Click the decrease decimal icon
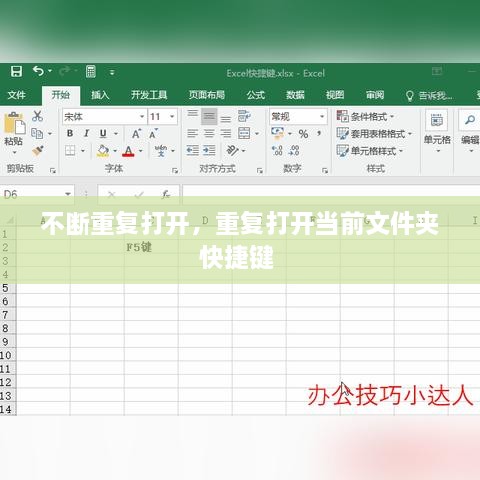Image resolution: width=480 pixels, height=480 pixels. tap(294, 151)
